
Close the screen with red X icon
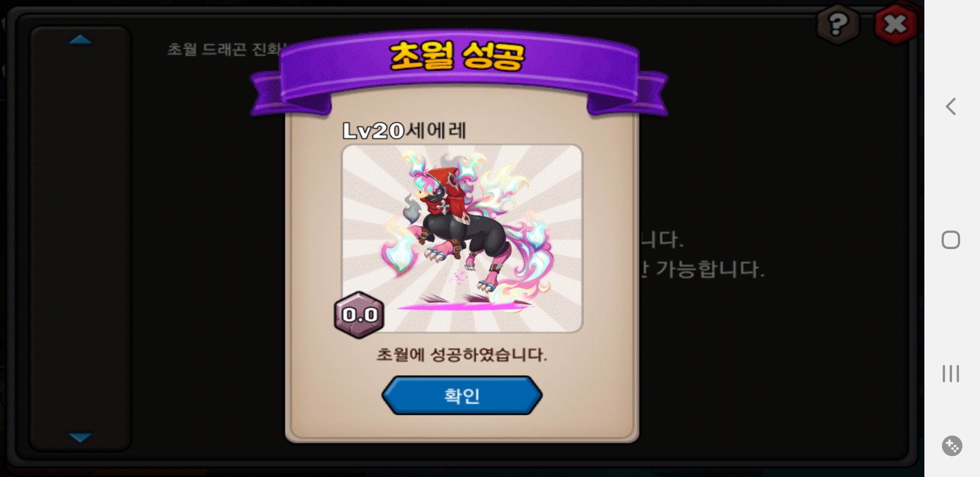[895, 25]
